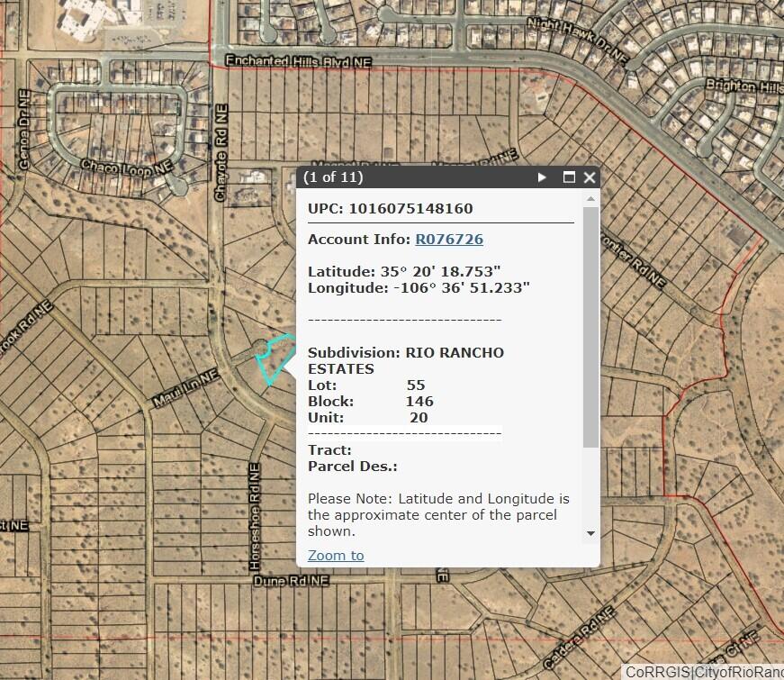
Task: Click the Genoa Dr NE map label
Action: coord(24,130)
